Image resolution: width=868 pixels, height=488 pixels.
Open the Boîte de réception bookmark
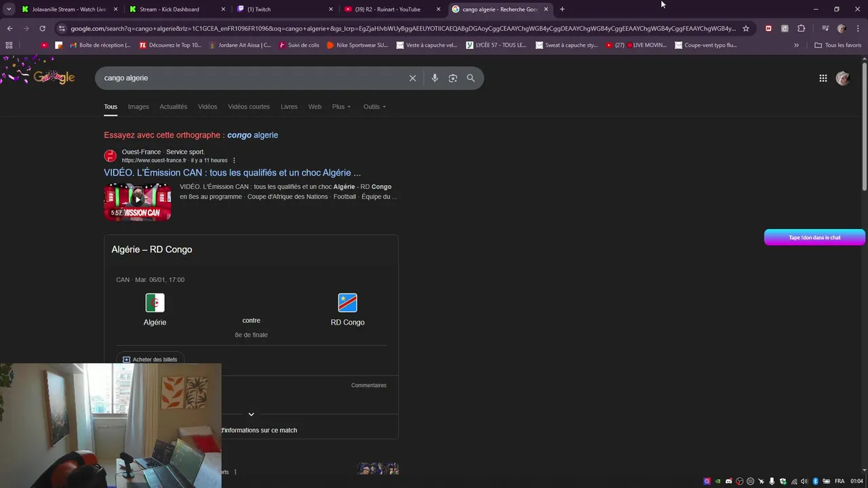coord(99,45)
